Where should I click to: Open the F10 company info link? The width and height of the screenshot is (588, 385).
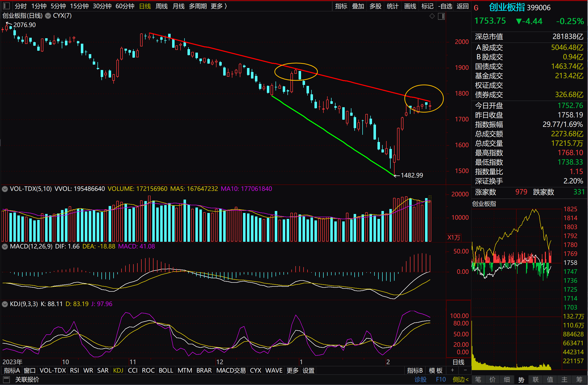[x=441, y=380]
